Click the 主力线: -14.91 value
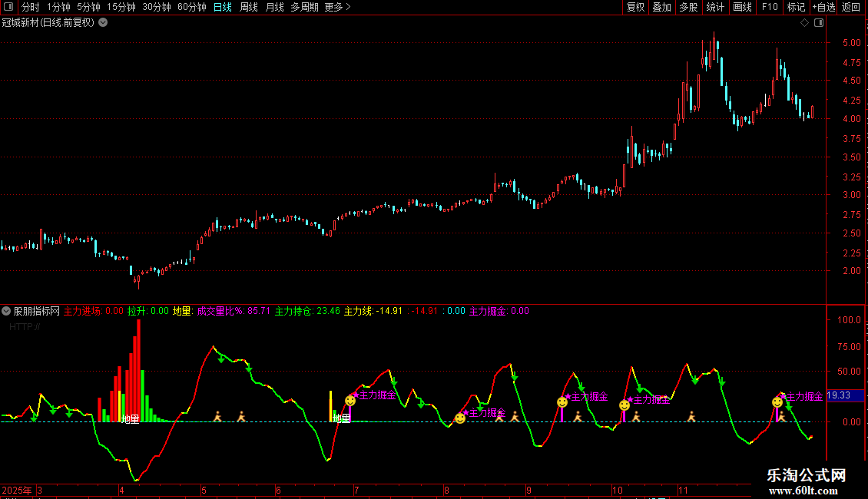Screen dimensions: 868x499 pos(373,311)
